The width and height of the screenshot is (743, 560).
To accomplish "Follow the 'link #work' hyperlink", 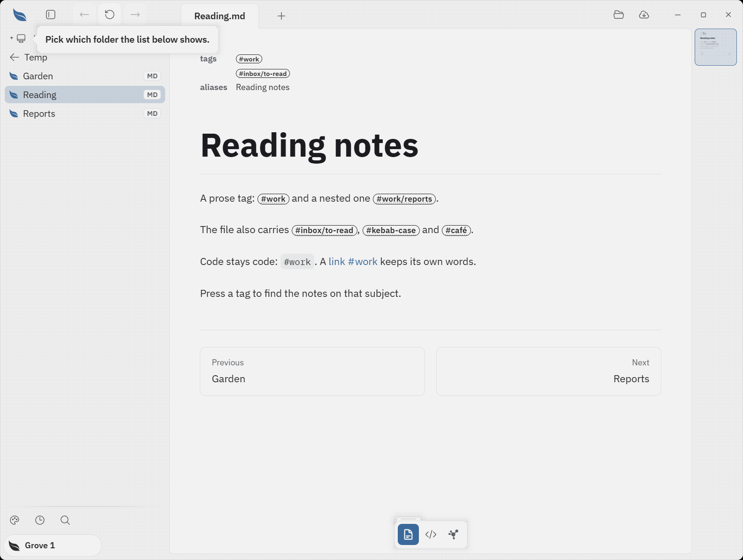I will (x=353, y=262).
